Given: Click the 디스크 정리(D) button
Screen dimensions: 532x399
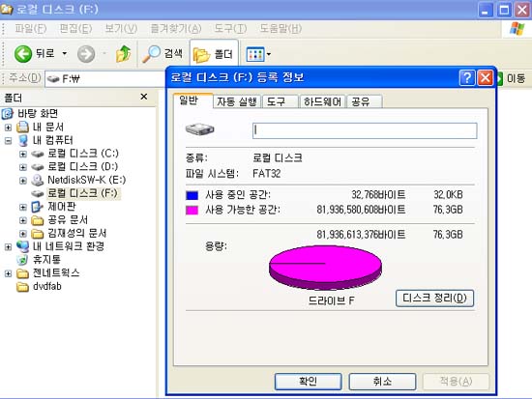Looking at the screenshot, I should [x=434, y=299].
